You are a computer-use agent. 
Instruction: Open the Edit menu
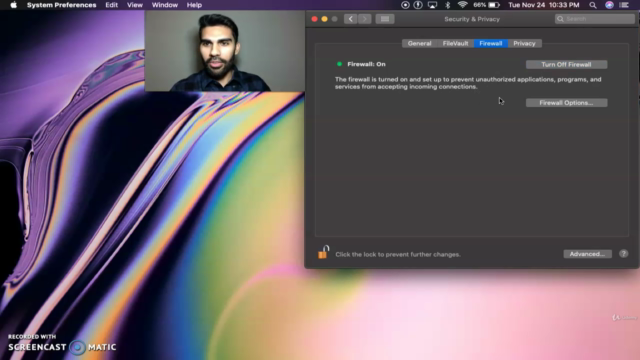111,5
